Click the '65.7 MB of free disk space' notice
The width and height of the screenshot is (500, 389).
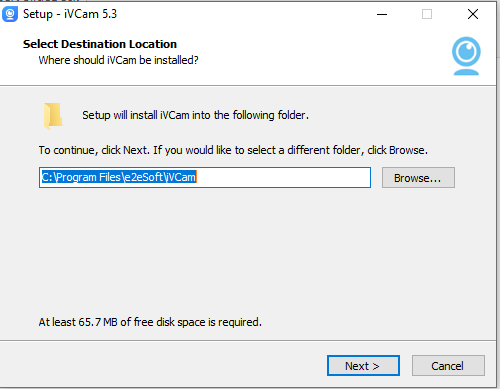click(150, 322)
